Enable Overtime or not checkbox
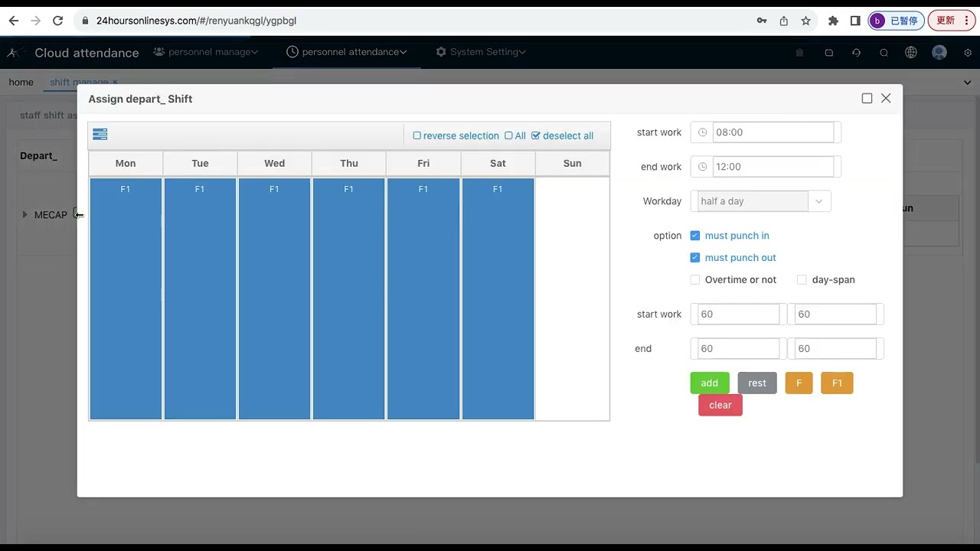 click(x=695, y=280)
